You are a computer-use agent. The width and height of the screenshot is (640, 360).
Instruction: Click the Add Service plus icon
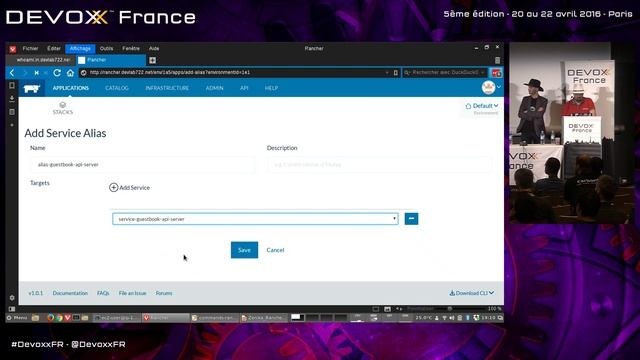pos(113,187)
